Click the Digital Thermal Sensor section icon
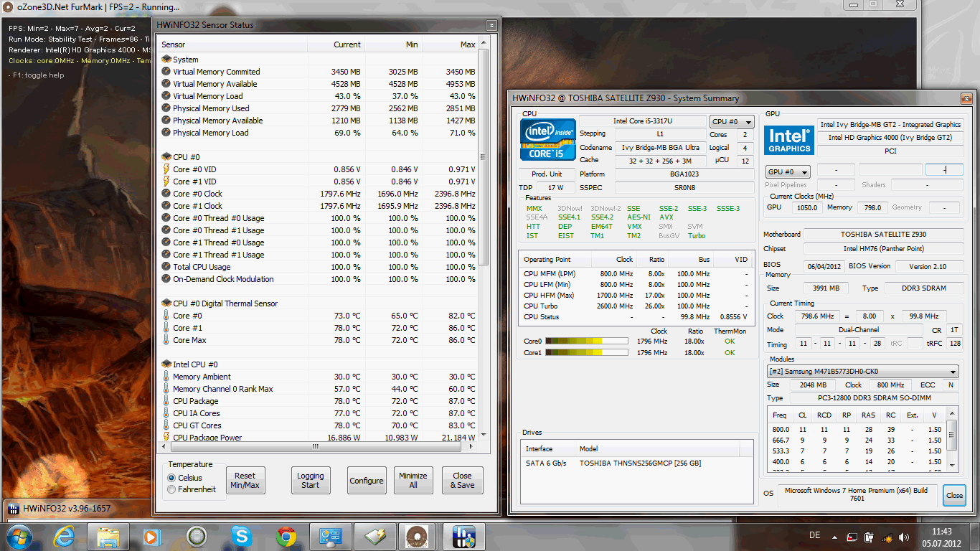The height and width of the screenshot is (551, 980). [166, 303]
